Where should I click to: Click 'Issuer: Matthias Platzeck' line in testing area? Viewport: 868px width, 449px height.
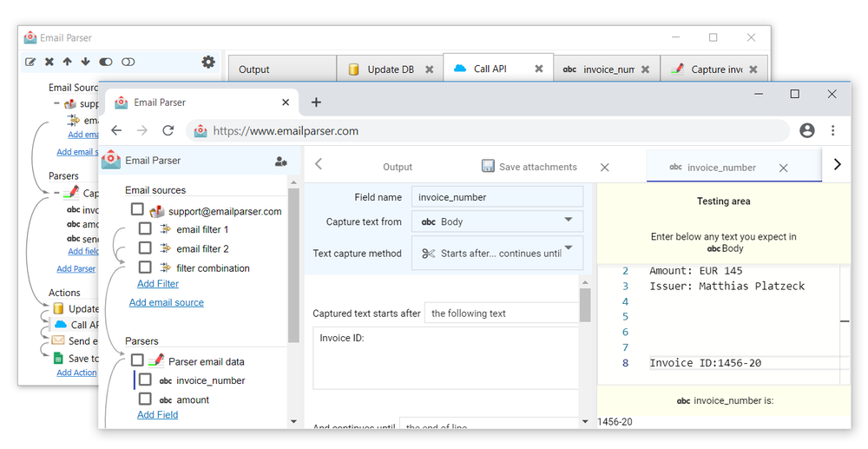[x=727, y=287]
